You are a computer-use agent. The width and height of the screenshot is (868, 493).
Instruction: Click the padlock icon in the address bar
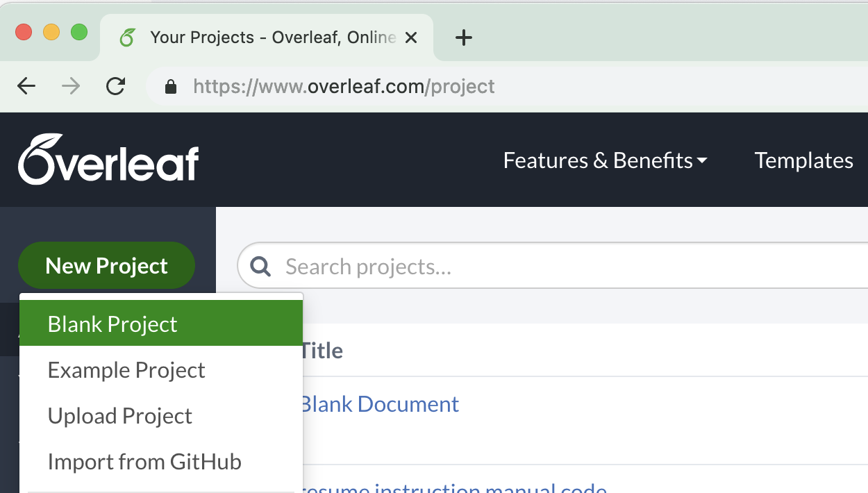pos(171,86)
